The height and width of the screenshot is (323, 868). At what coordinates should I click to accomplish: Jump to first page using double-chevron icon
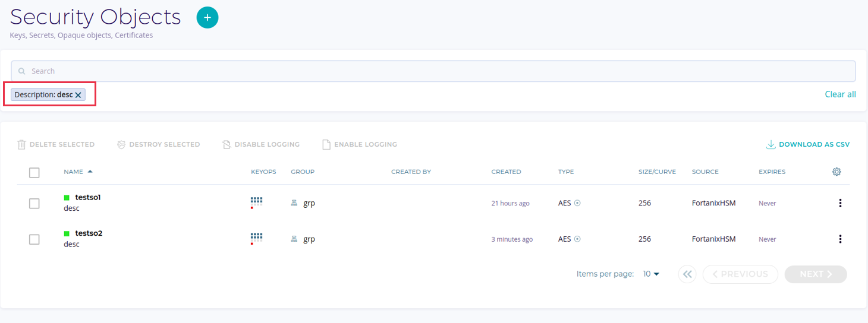click(x=687, y=274)
